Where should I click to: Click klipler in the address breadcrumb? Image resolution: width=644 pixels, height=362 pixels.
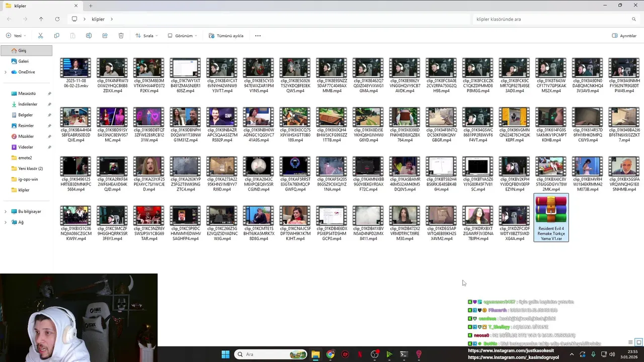98,19
